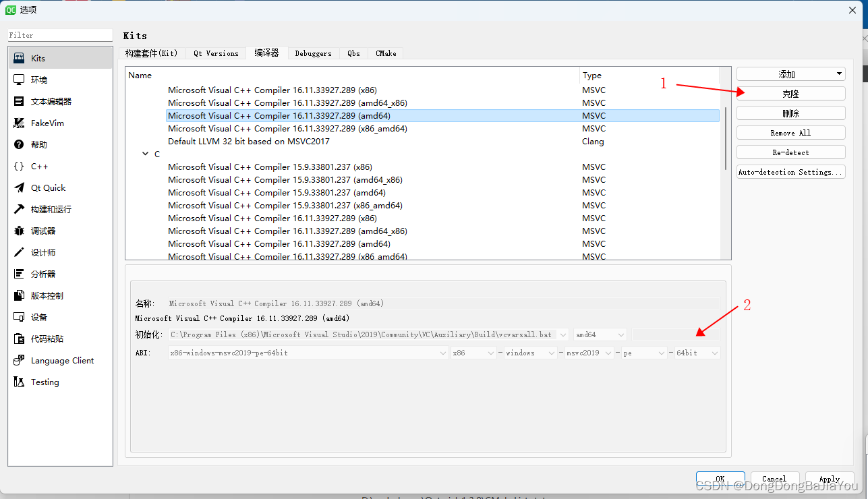This screenshot has height=499, width=868.
Task: Open the FakeVim category icon
Action: [x=19, y=123]
